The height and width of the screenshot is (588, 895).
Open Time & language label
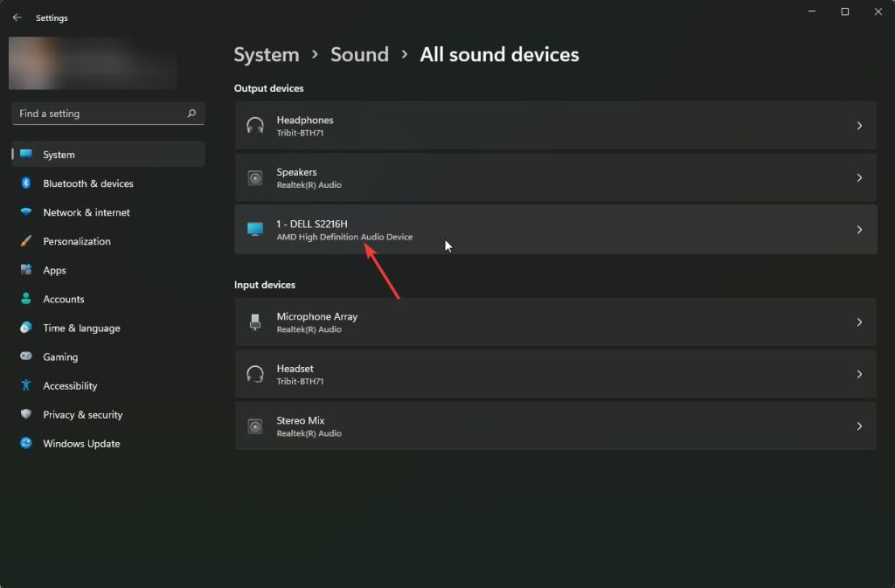[81, 328]
